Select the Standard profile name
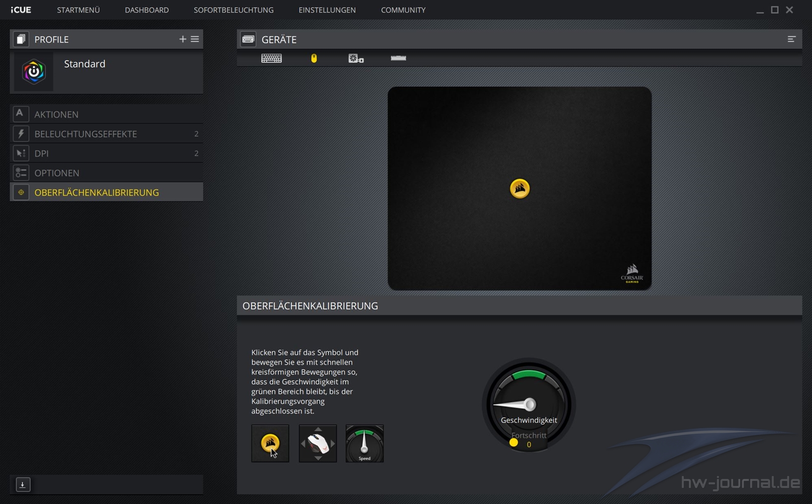This screenshot has height=504, width=812. pyautogui.click(x=85, y=64)
